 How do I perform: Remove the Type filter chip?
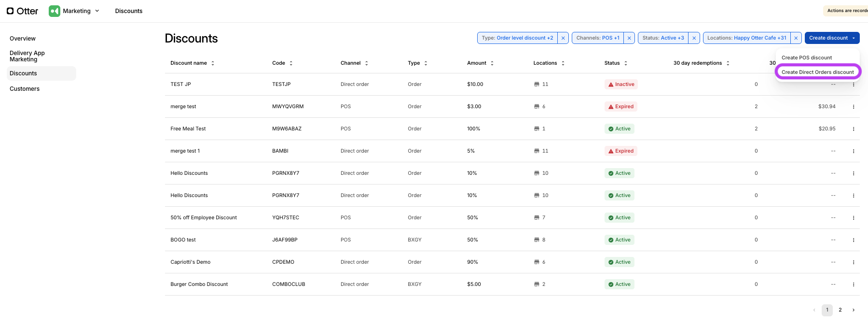(x=563, y=38)
